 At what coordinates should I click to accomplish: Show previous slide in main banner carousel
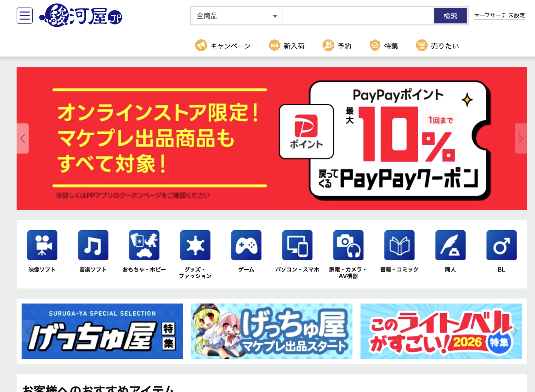pos(23,139)
